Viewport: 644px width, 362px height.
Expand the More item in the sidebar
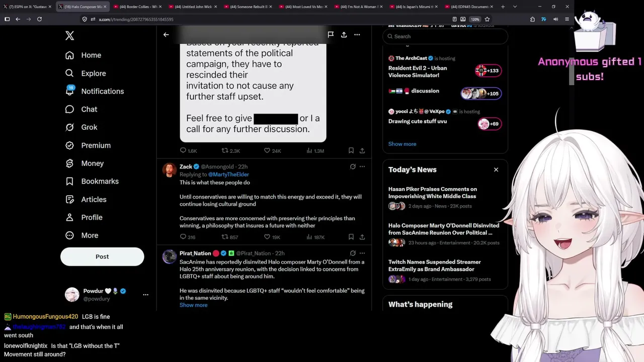point(82,235)
